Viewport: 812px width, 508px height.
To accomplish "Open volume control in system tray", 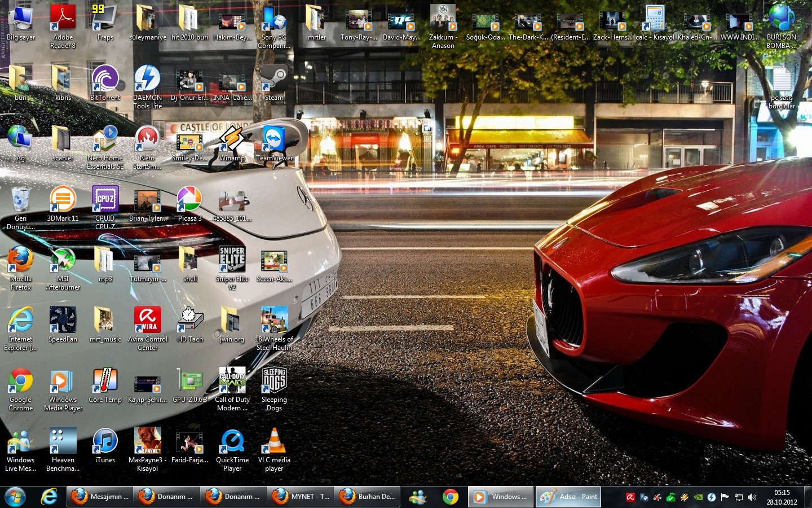I will 752,497.
